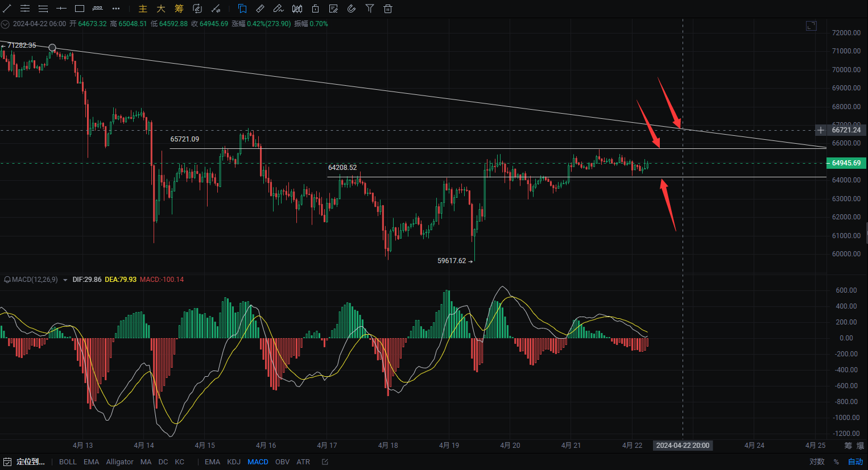This screenshot has width=868, height=470.
Task: Open the ruler measurement tool
Action: point(260,9)
